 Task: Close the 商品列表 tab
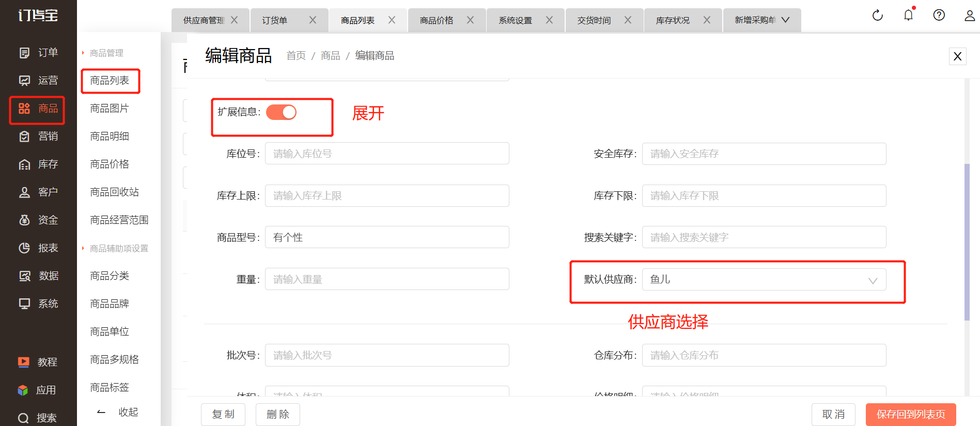[392, 20]
